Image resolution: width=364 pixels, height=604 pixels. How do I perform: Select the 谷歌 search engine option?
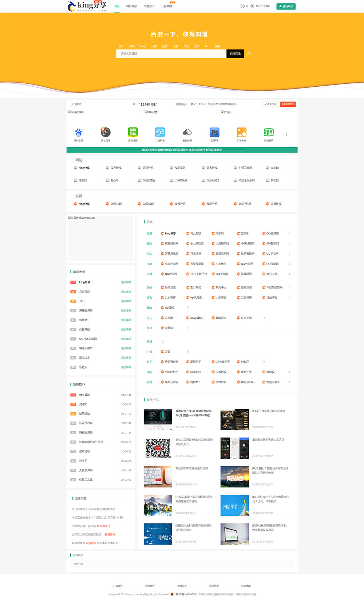coord(132,47)
